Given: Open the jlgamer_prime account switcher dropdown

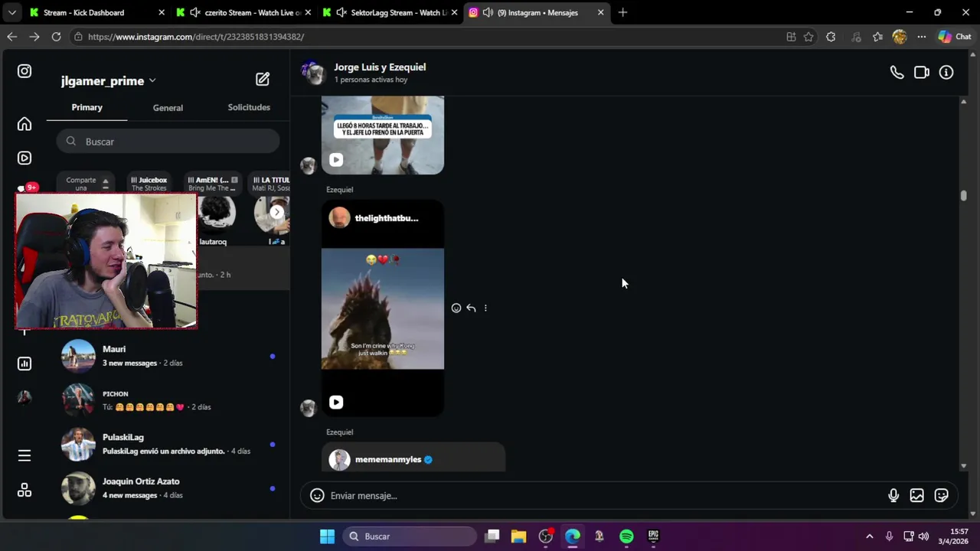Looking at the screenshot, I should pos(109,81).
